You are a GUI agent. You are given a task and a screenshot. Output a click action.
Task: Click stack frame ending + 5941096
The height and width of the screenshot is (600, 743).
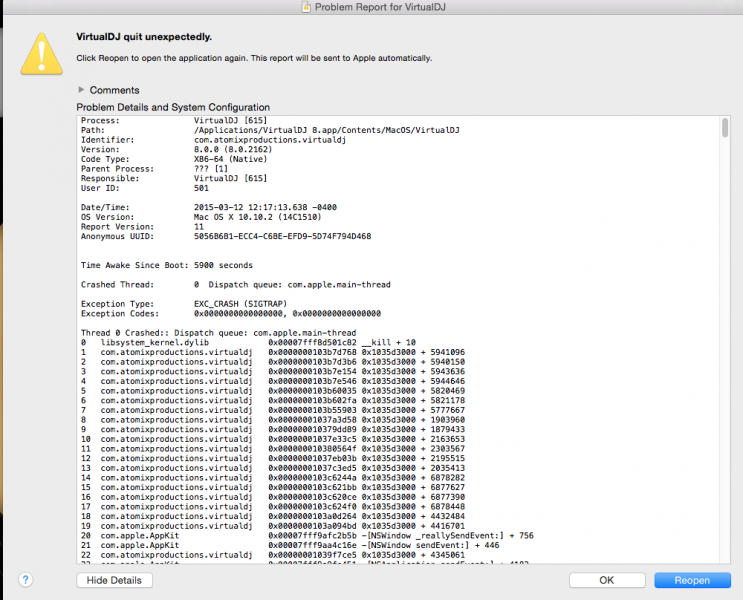(273, 352)
